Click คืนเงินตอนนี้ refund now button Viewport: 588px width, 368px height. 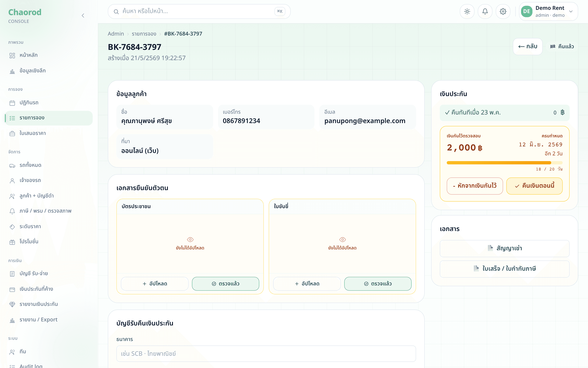(x=534, y=186)
